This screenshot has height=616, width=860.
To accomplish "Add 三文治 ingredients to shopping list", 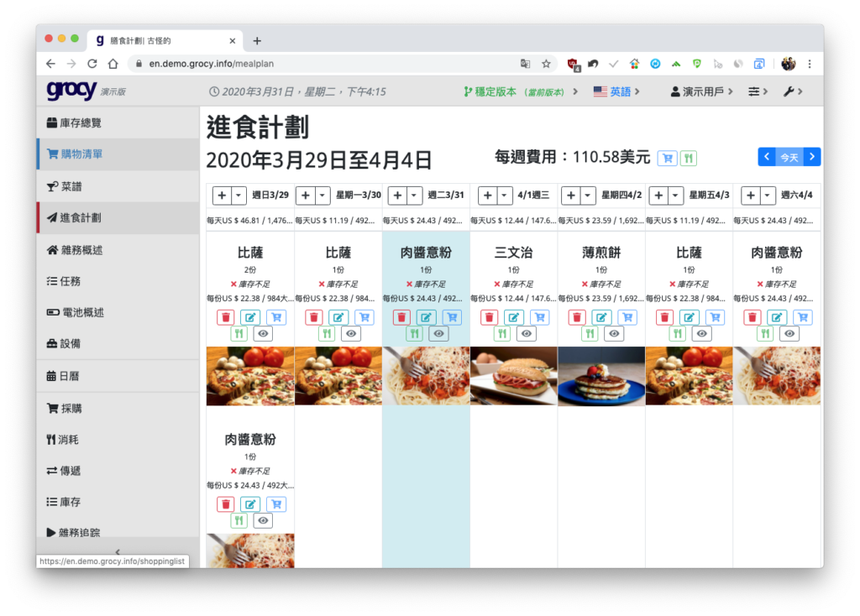I will pyautogui.click(x=540, y=317).
